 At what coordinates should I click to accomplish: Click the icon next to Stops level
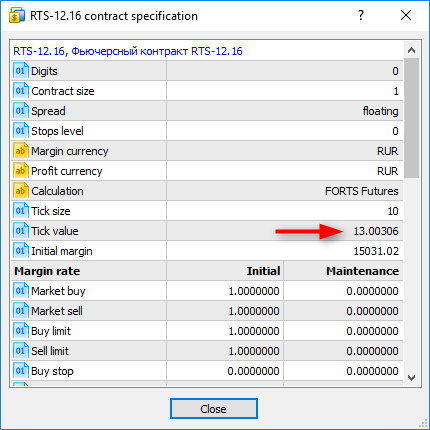click(x=21, y=131)
